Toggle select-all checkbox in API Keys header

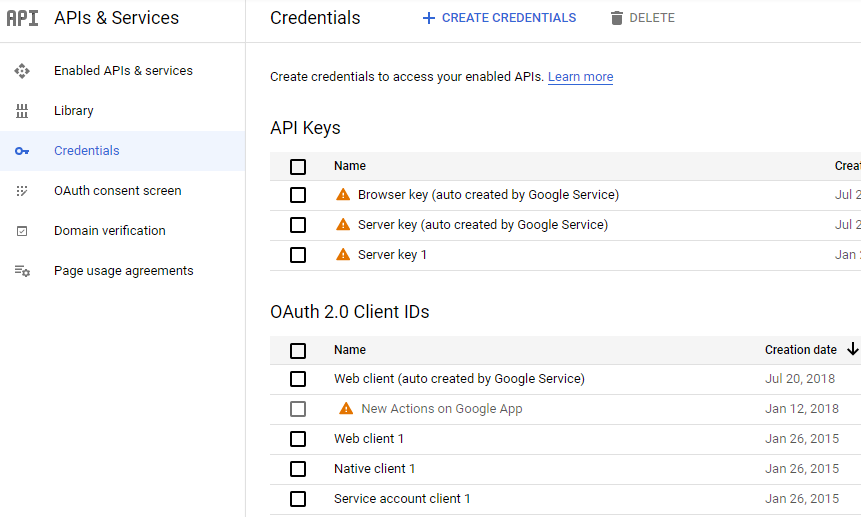click(x=298, y=167)
